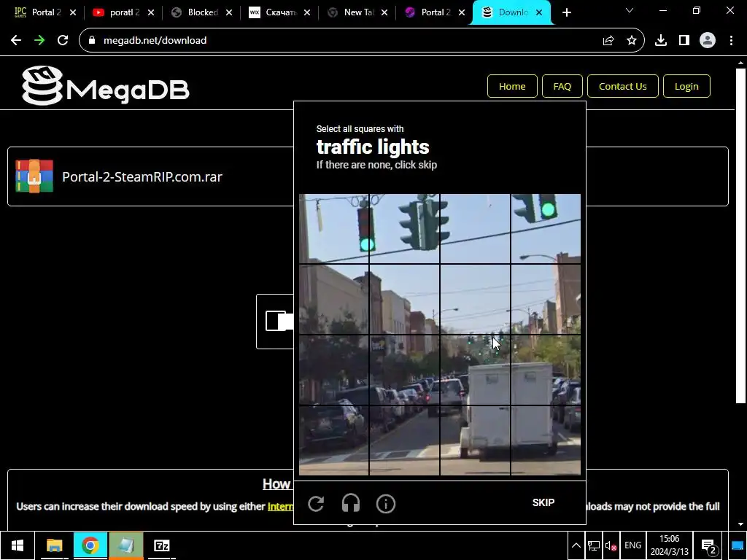Open tab search dropdown chevron
The height and width of the screenshot is (560, 747).
click(x=630, y=10)
